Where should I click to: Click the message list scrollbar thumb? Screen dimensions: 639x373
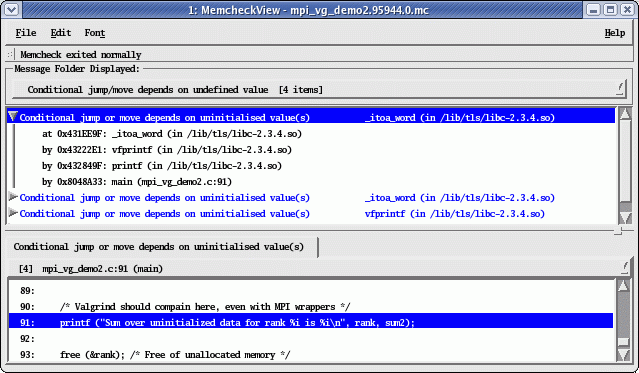pos(626,160)
